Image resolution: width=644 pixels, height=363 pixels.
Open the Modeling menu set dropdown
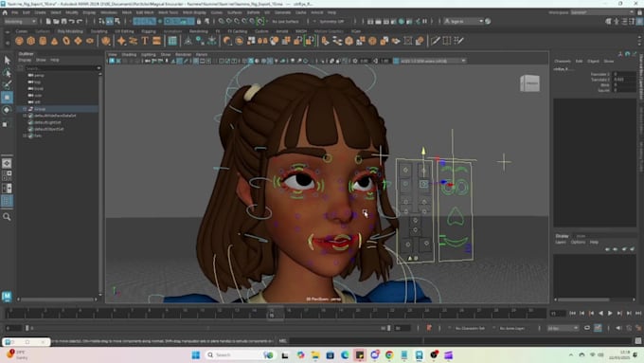[20, 21]
